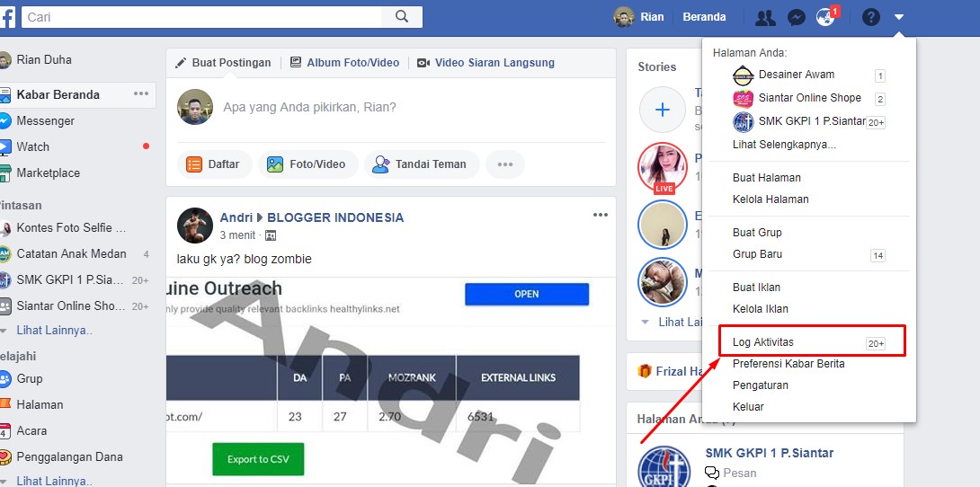The width and height of the screenshot is (980, 487).
Task: Select Kelola Halaman menu item
Action: 771,199
